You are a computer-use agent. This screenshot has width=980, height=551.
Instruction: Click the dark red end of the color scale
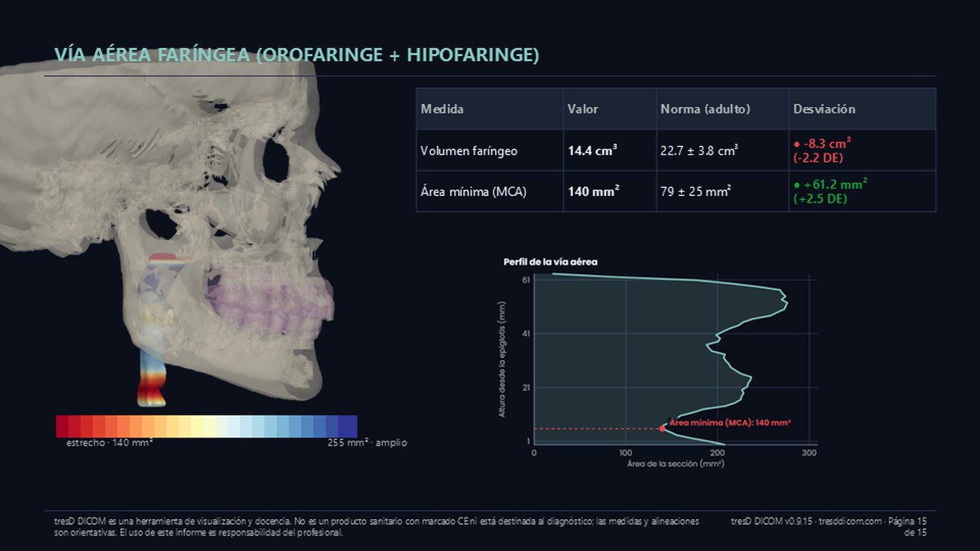point(62,426)
